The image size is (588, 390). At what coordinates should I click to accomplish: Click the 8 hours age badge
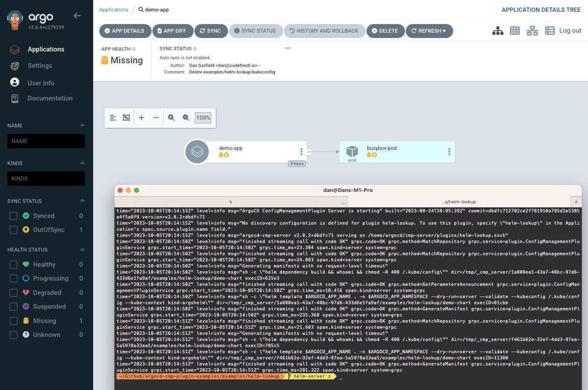click(x=297, y=164)
